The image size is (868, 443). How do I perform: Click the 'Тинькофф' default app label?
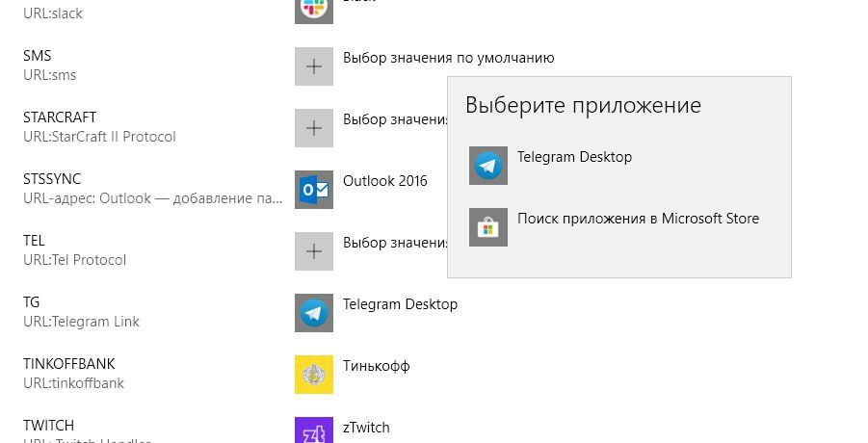(377, 366)
